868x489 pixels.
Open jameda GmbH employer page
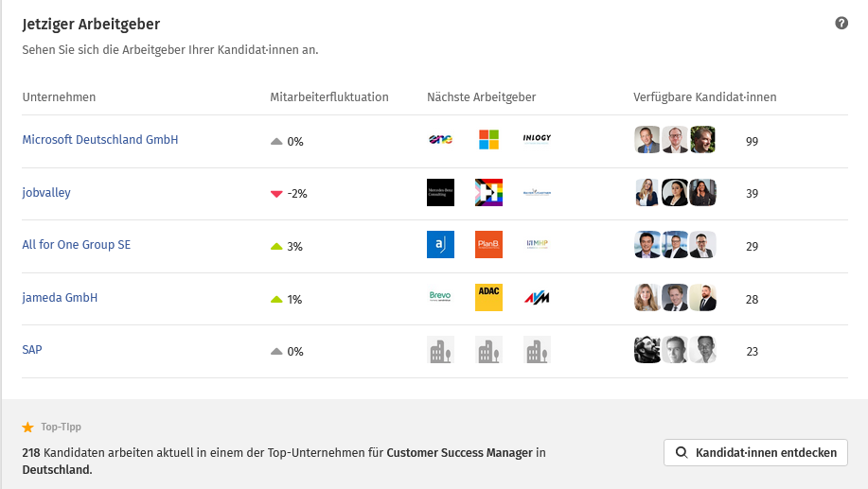[x=60, y=298]
